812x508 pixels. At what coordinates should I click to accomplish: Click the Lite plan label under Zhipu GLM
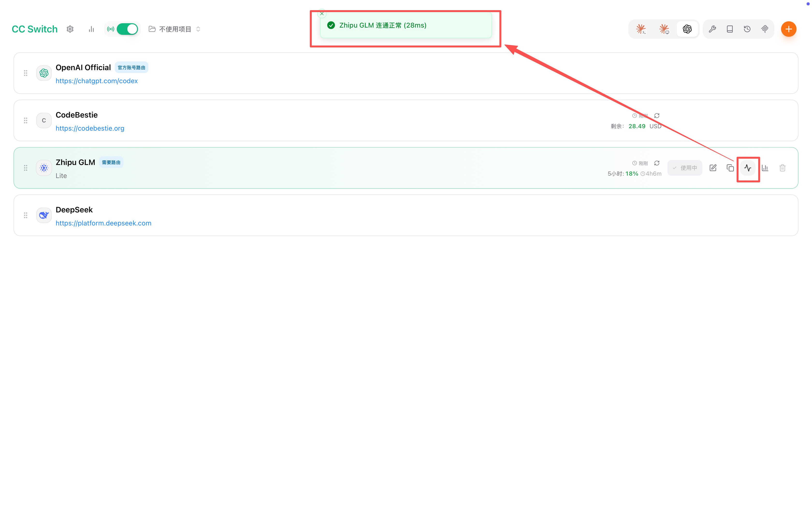point(61,176)
